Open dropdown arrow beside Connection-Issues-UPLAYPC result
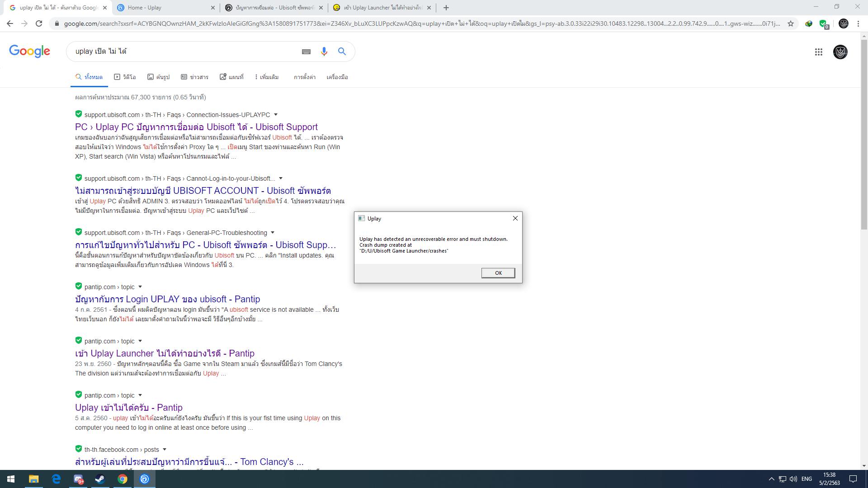This screenshot has width=868, height=488. tap(276, 115)
